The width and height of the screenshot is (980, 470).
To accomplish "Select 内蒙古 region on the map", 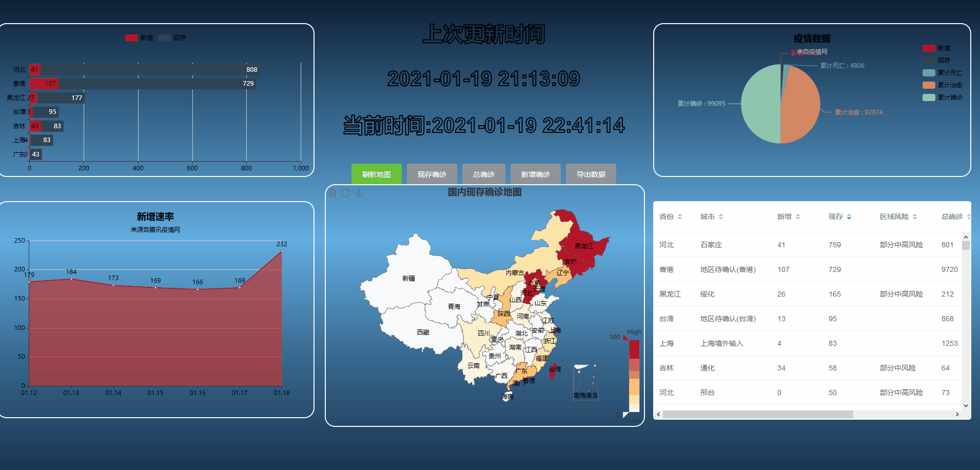I will tap(515, 273).
